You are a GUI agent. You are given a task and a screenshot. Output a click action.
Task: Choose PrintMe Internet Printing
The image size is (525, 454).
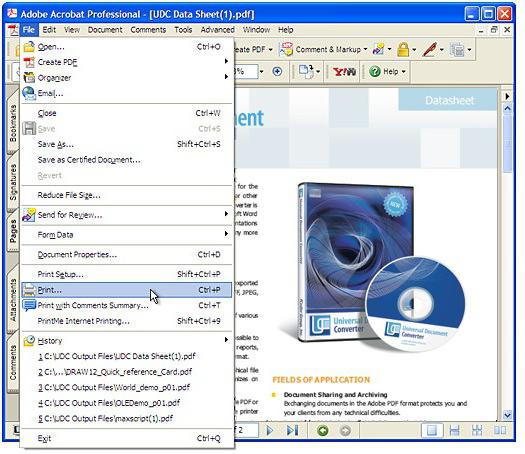[x=127, y=321]
